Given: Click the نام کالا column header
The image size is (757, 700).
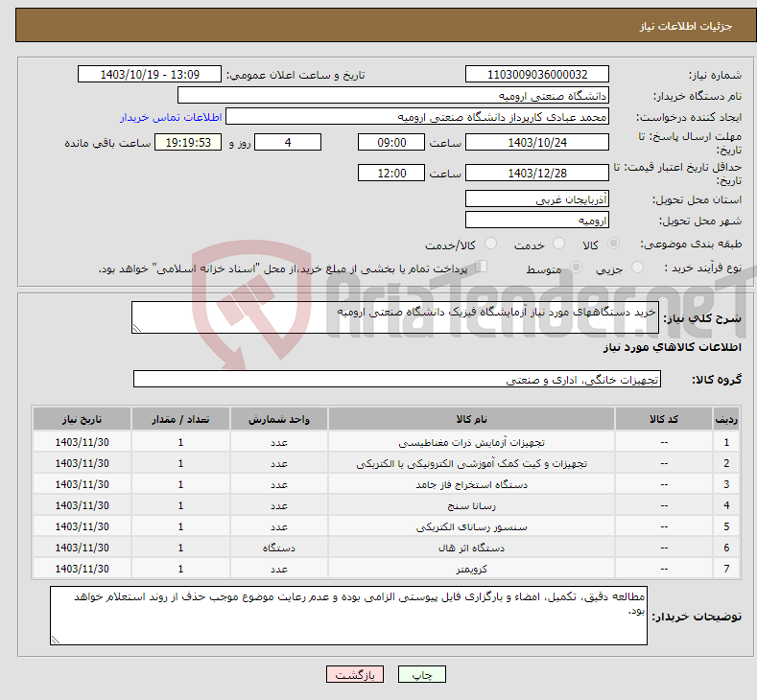Looking at the screenshot, I should 471,419.
